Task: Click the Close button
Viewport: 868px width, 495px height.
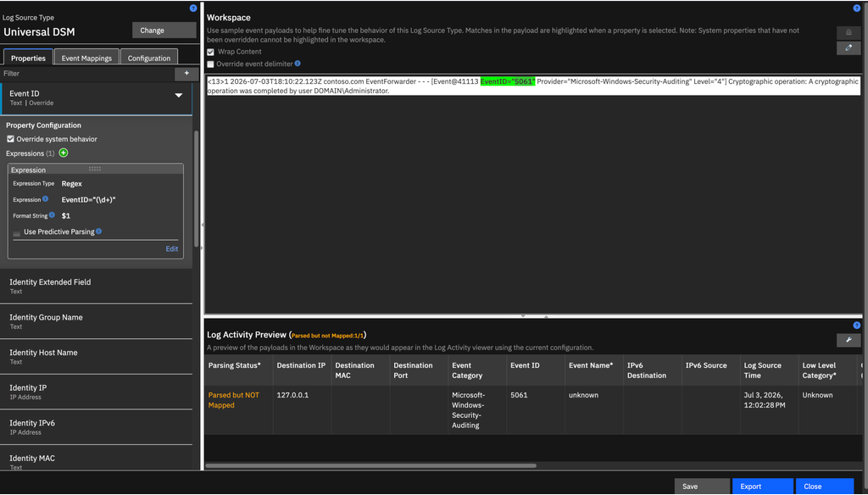Action: click(825, 487)
